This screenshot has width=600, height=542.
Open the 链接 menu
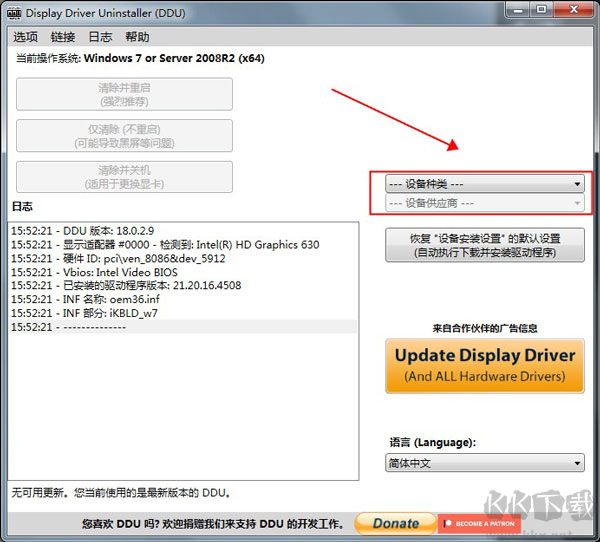tap(63, 37)
